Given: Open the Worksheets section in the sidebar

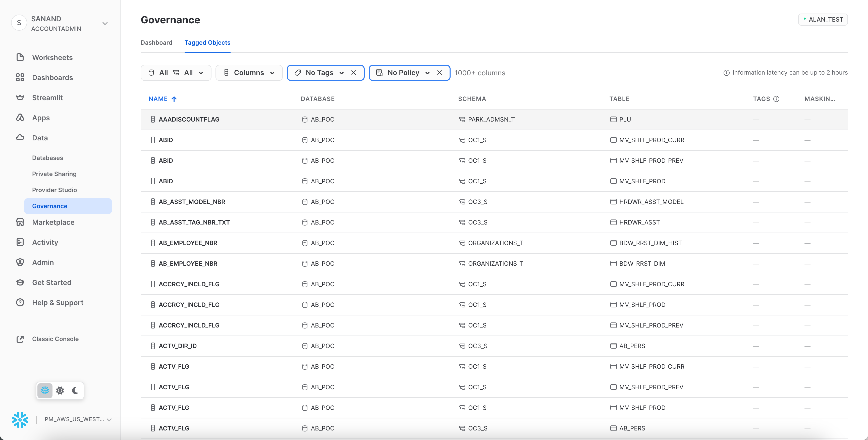Looking at the screenshot, I should click(x=52, y=57).
